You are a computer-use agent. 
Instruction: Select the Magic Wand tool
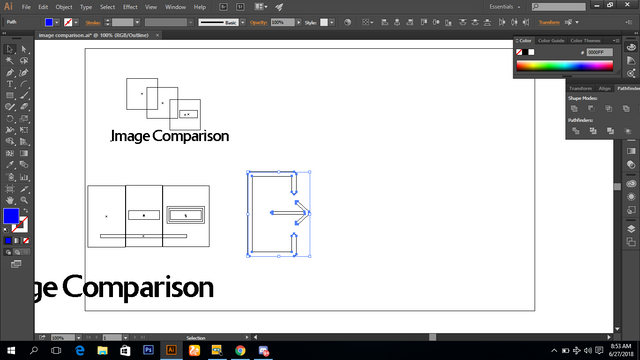coord(10,61)
